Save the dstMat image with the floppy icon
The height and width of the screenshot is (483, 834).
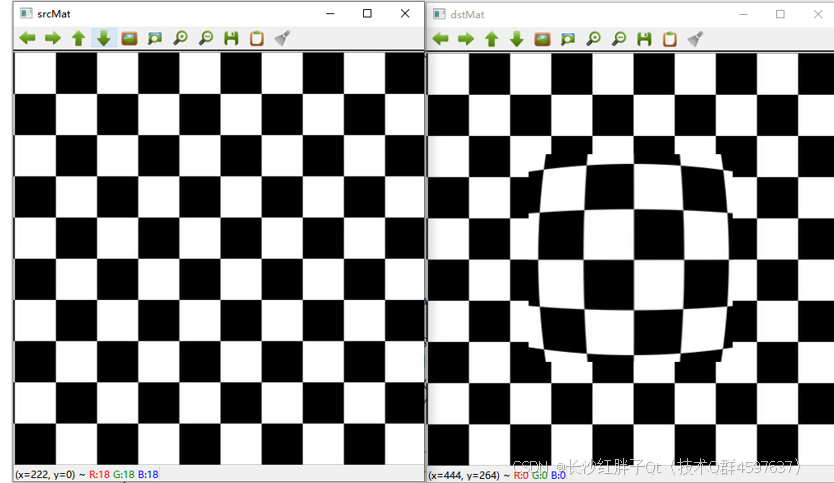(645, 38)
